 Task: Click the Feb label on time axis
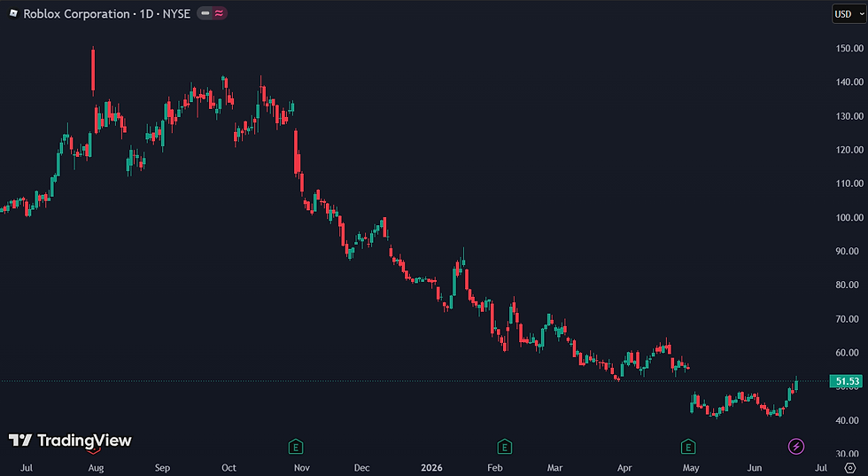495,468
